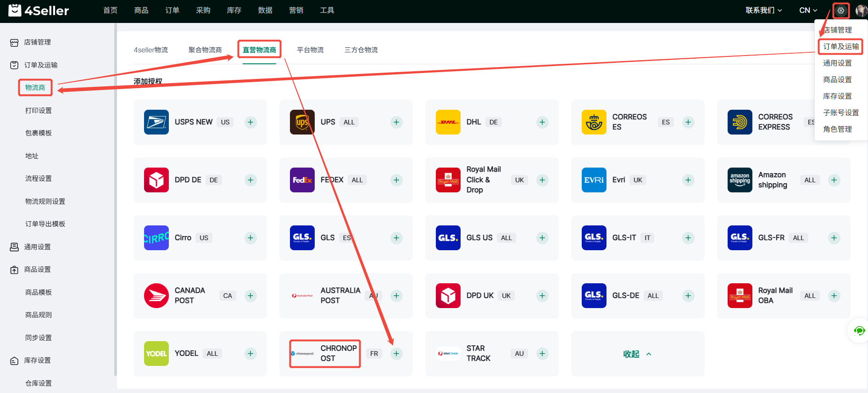The width and height of the screenshot is (868, 393).
Task: Click the 4Seller logo
Action: click(39, 10)
